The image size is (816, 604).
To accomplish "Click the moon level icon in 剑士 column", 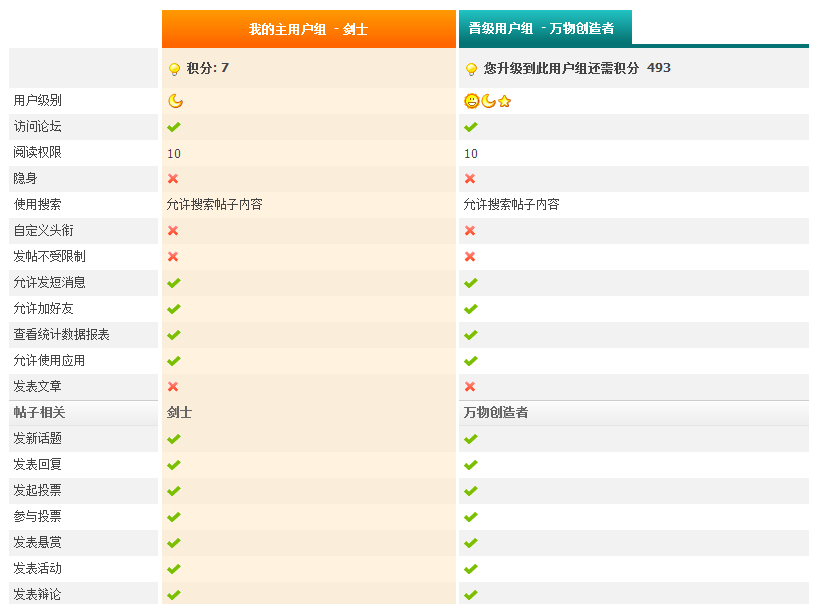I will click(x=175, y=101).
